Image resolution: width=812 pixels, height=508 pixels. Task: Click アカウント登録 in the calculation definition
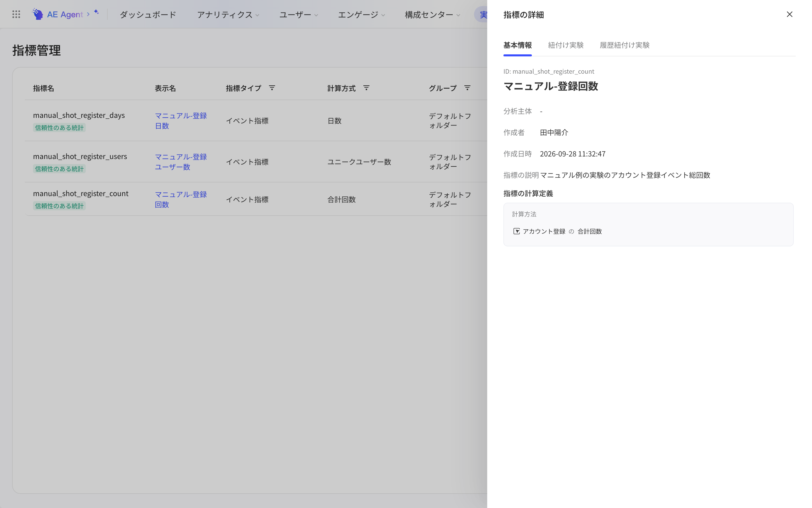click(544, 231)
